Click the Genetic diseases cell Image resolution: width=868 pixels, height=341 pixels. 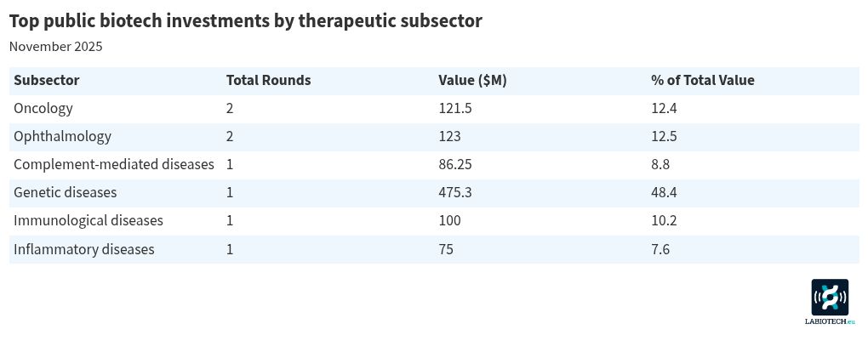(66, 193)
